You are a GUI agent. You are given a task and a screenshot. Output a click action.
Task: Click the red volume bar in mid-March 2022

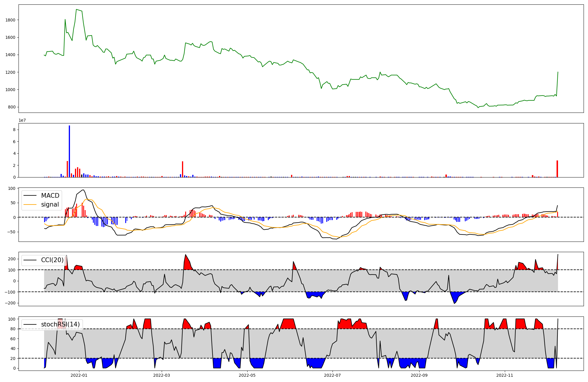coord(183,169)
